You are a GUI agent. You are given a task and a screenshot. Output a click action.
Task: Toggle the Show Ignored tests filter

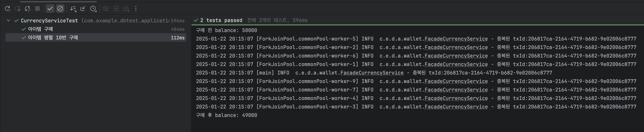pos(60,9)
